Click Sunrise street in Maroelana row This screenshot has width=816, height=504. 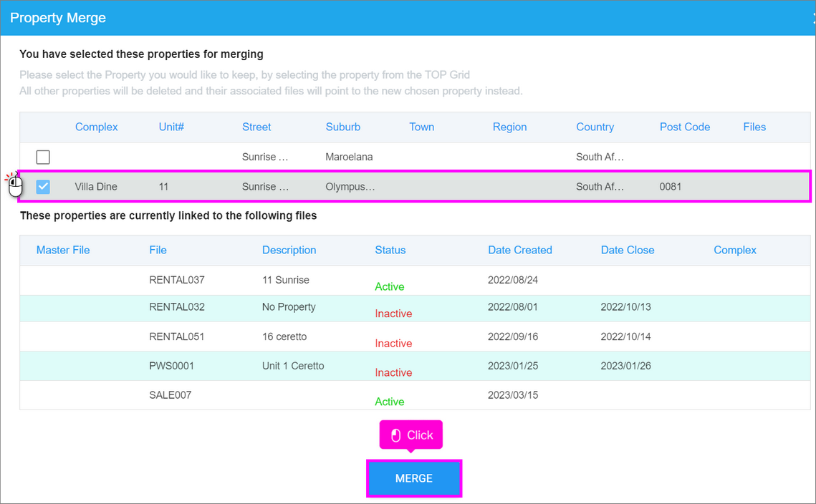coord(265,157)
